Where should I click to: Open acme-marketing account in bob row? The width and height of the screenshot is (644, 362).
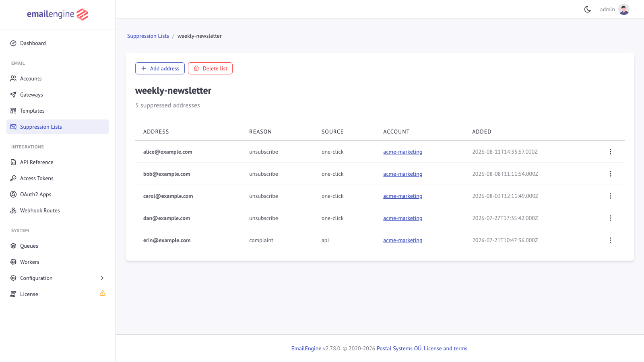tap(402, 174)
